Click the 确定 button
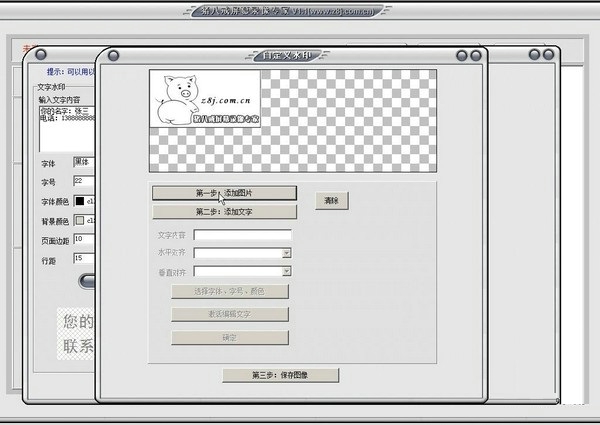The image size is (600, 425). (230, 337)
